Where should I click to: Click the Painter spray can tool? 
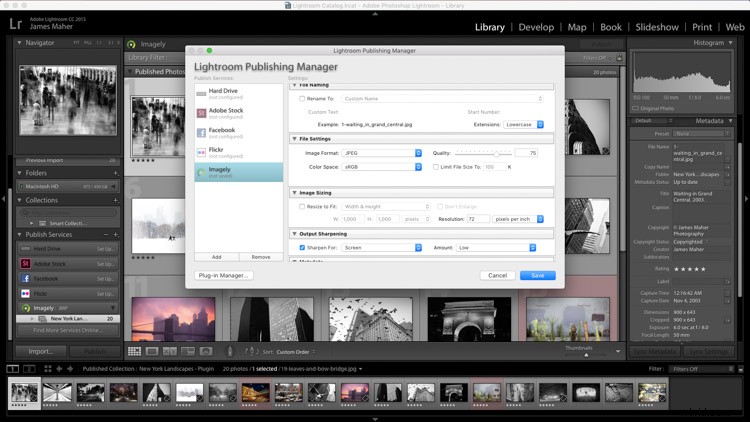230,352
